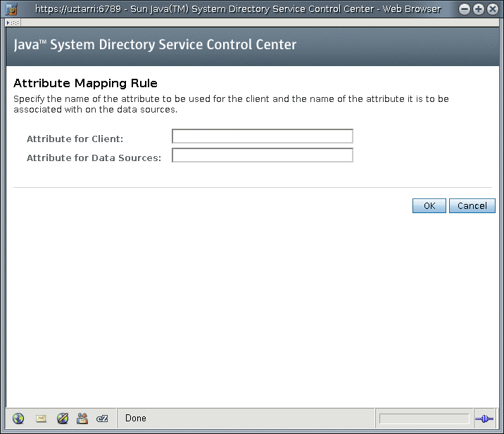Launch the Composer icon in the status bar
Image resolution: width=504 pixels, height=434 pixels.
(x=63, y=419)
